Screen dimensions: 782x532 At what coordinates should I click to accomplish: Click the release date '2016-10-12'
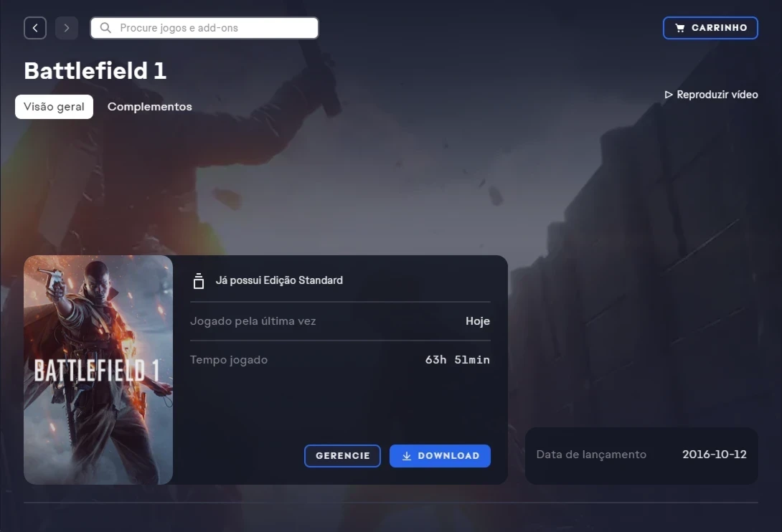[x=714, y=455]
